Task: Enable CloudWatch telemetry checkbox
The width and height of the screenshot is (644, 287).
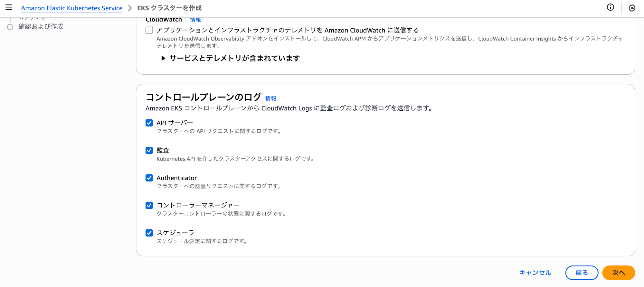Action: coord(149,30)
